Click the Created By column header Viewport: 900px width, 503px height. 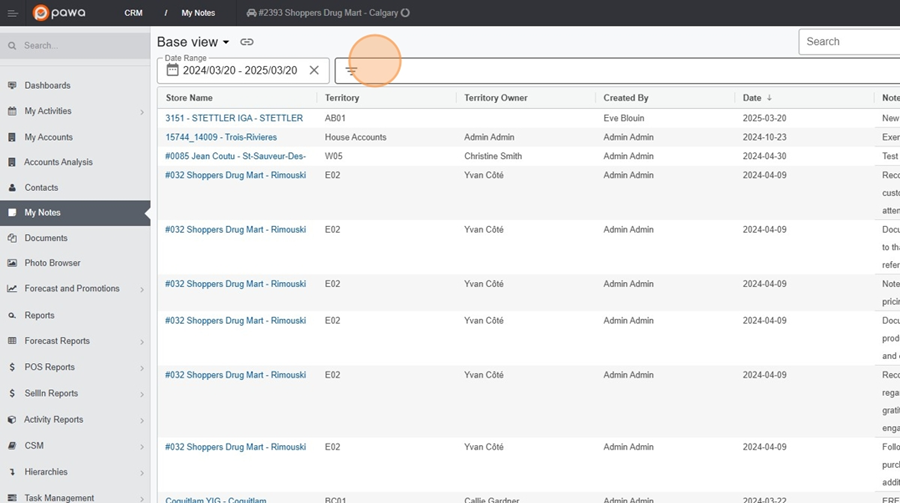pyautogui.click(x=626, y=98)
